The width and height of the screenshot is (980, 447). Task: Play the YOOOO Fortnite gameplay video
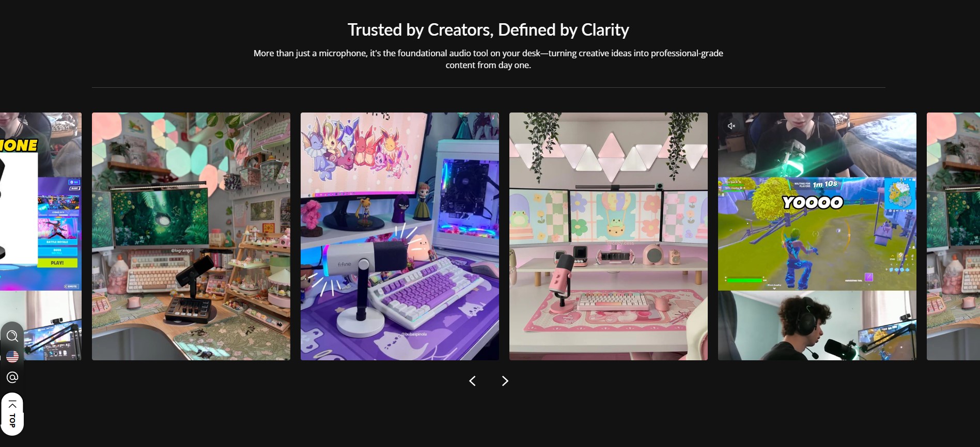point(817,236)
